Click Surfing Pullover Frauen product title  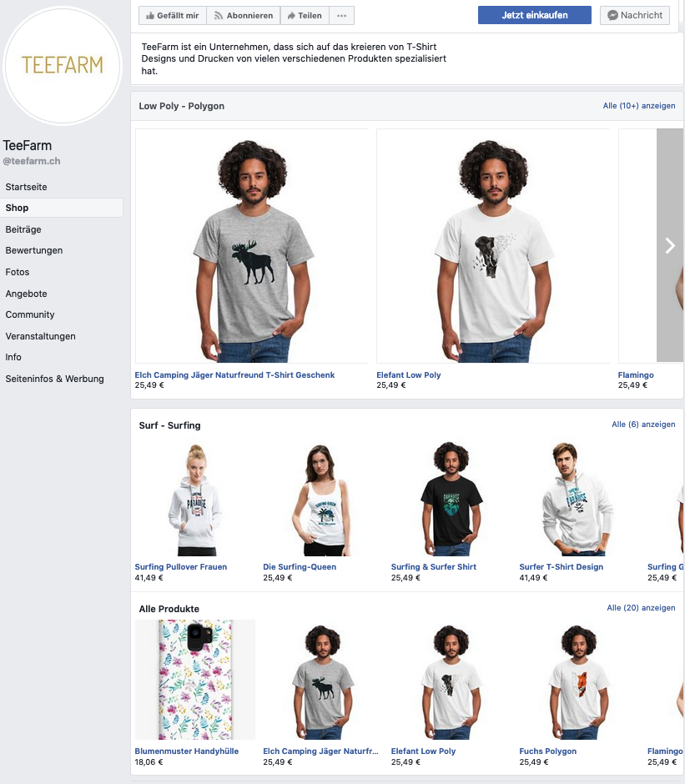click(x=181, y=567)
